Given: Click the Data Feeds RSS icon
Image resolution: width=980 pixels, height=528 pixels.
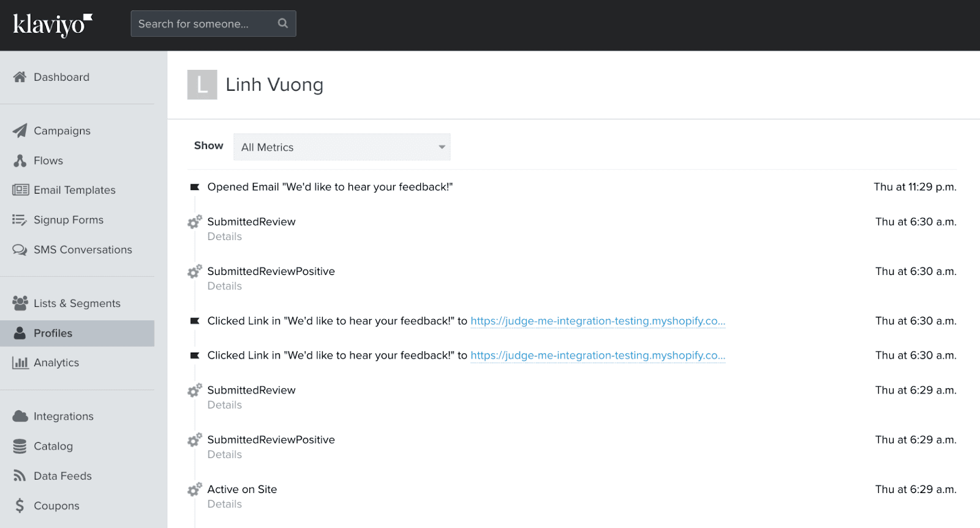Looking at the screenshot, I should click(20, 476).
